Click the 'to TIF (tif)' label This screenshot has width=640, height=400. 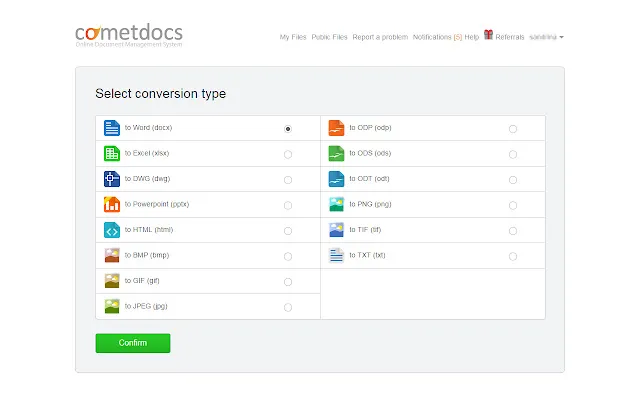365,230
